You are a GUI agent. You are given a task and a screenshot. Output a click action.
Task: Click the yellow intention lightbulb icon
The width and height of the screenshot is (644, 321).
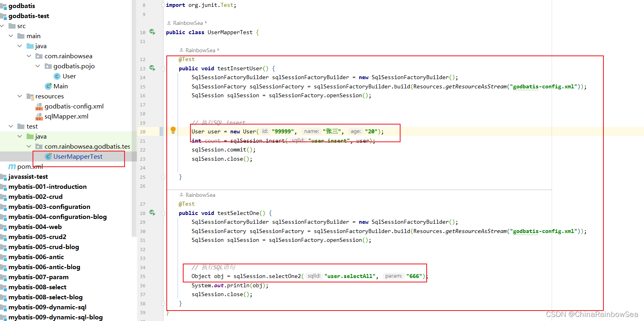pyautogui.click(x=173, y=130)
